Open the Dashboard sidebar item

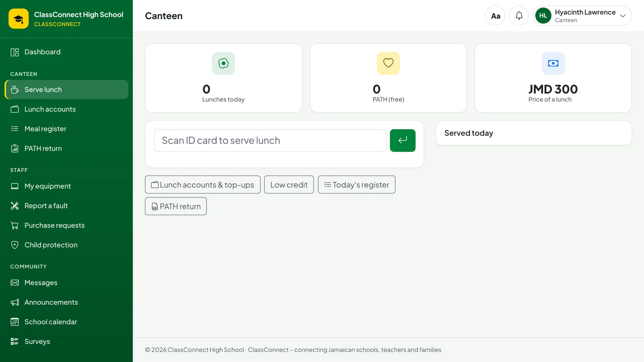click(x=66, y=52)
